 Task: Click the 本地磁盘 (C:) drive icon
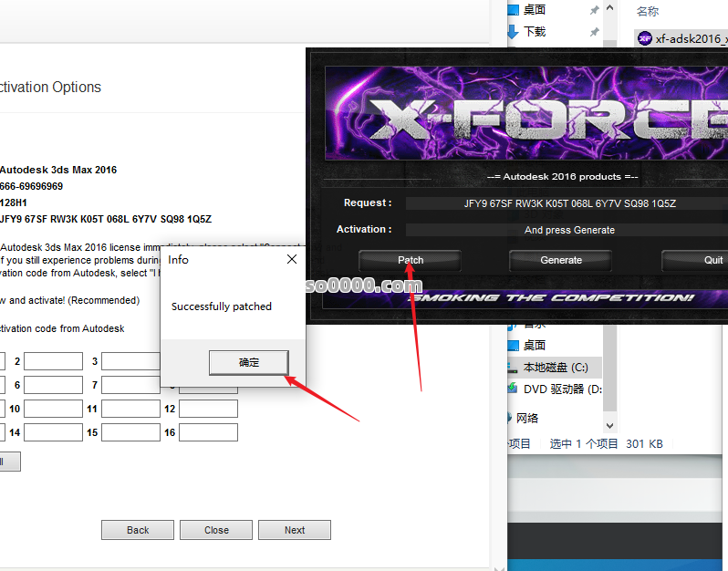[x=513, y=367]
